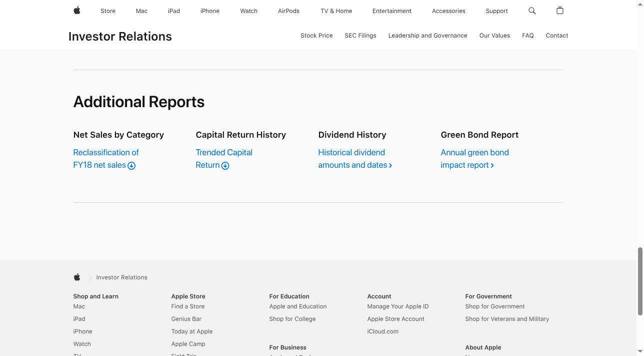Open Support in the top navigation

pos(496,11)
